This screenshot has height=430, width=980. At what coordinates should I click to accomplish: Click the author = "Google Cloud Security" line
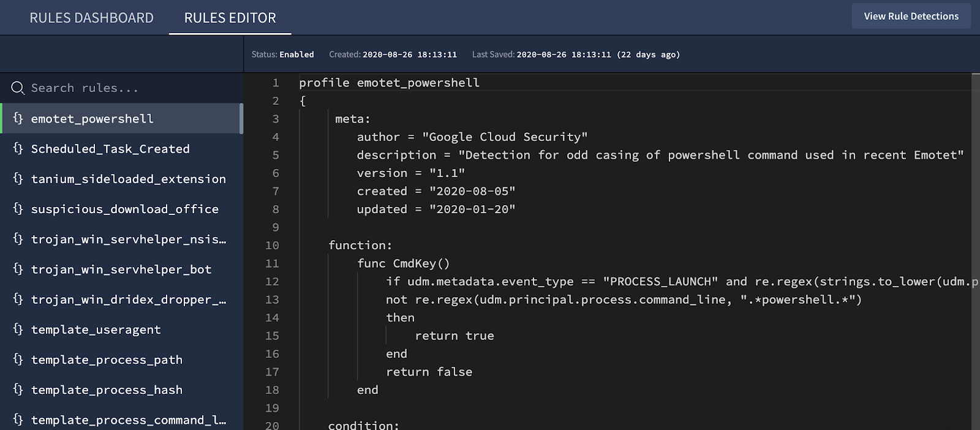[472, 137]
